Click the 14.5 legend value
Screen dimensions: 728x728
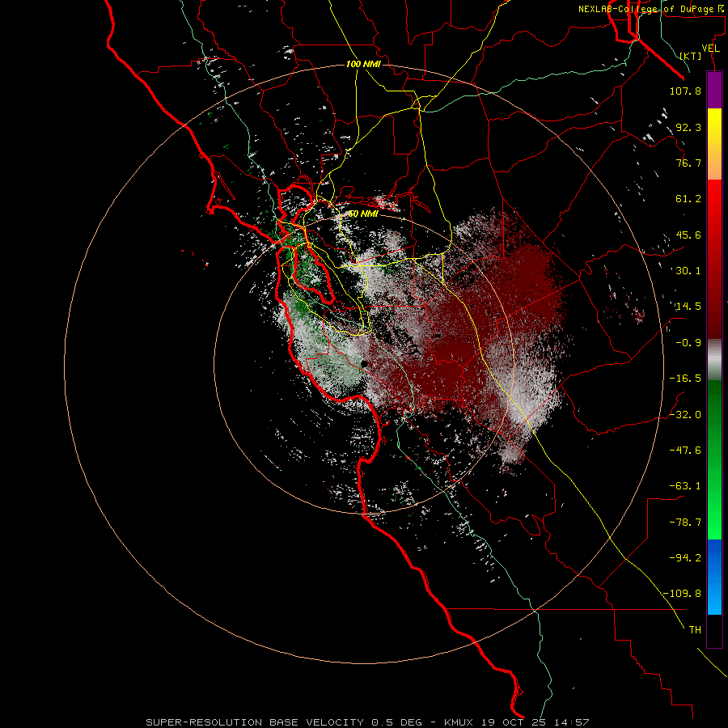click(x=688, y=307)
